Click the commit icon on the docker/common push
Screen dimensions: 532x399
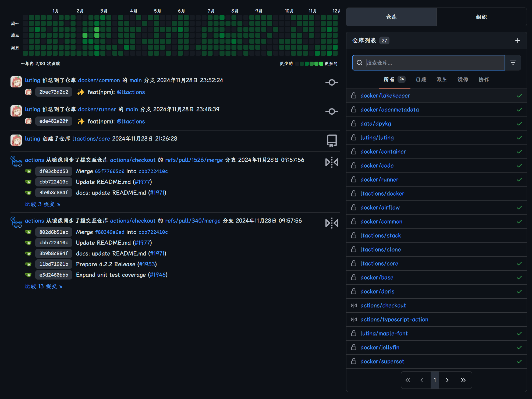click(332, 82)
